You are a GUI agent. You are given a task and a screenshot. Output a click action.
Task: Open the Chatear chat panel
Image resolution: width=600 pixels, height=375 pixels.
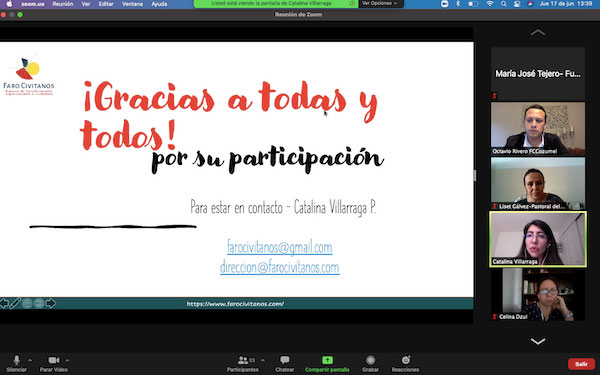pyautogui.click(x=285, y=364)
